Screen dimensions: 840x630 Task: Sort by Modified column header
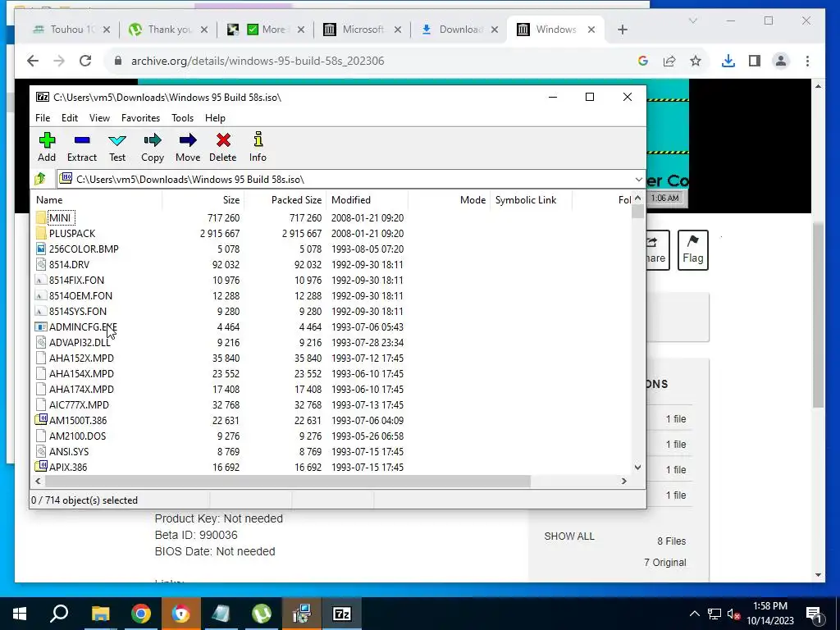[x=367, y=200]
